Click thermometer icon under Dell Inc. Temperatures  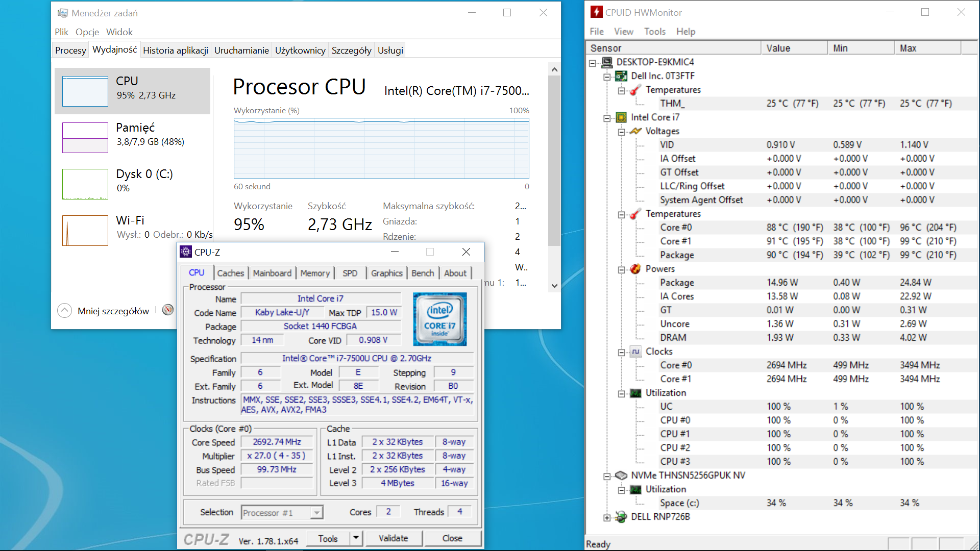click(x=635, y=90)
